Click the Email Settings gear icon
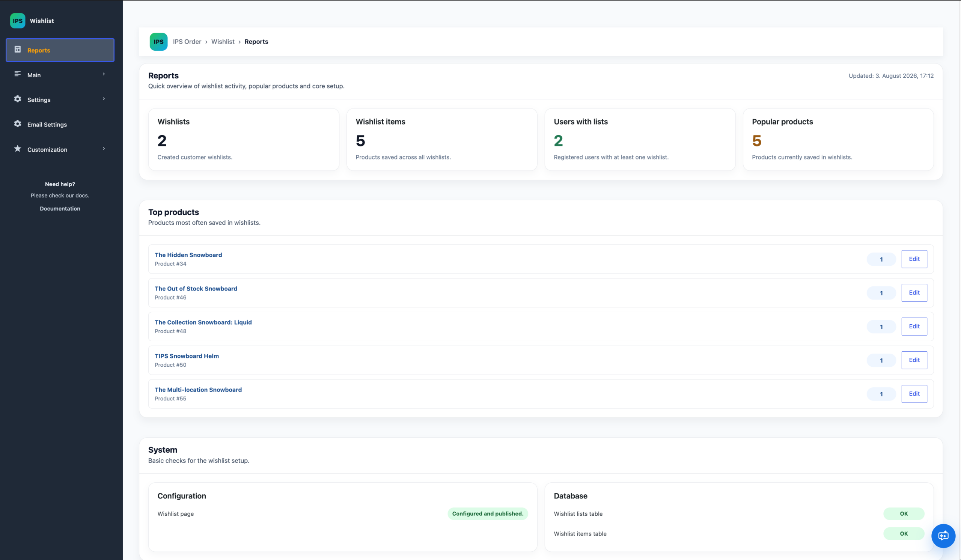The image size is (961, 560). click(x=18, y=123)
